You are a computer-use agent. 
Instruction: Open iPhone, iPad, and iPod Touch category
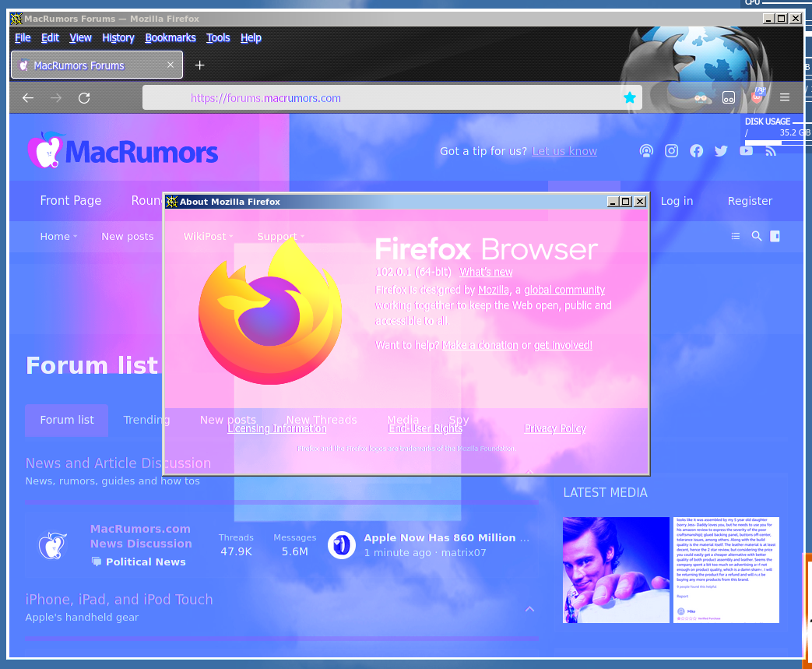pyautogui.click(x=119, y=600)
